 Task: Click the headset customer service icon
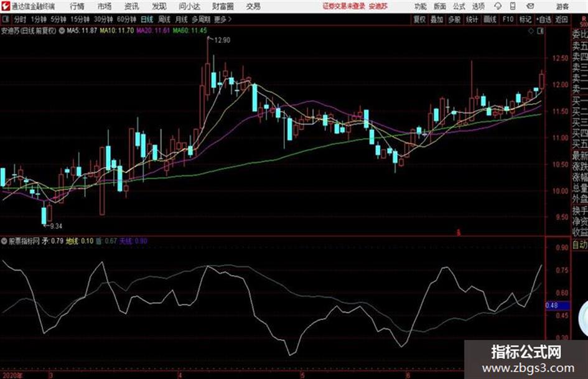coord(498,6)
